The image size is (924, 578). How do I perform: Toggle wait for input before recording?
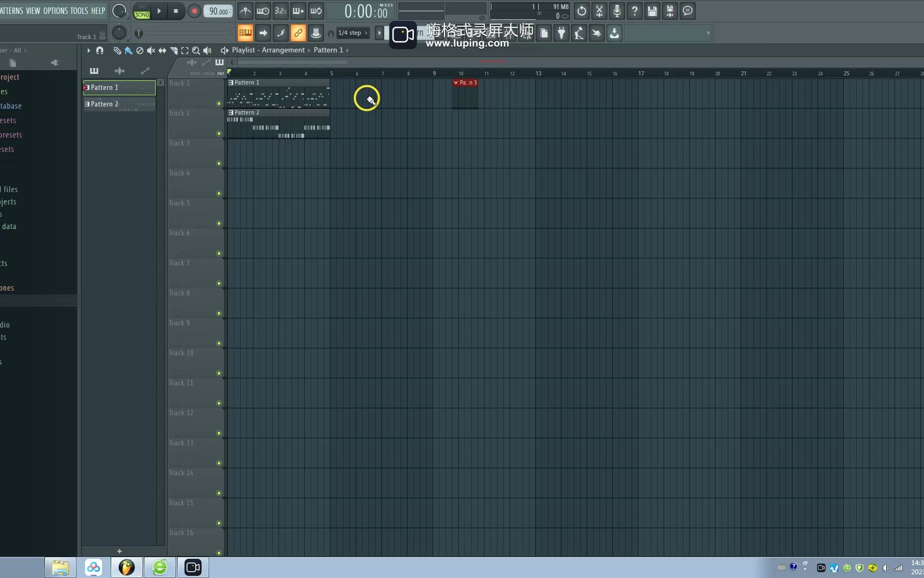click(x=263, y=11)
